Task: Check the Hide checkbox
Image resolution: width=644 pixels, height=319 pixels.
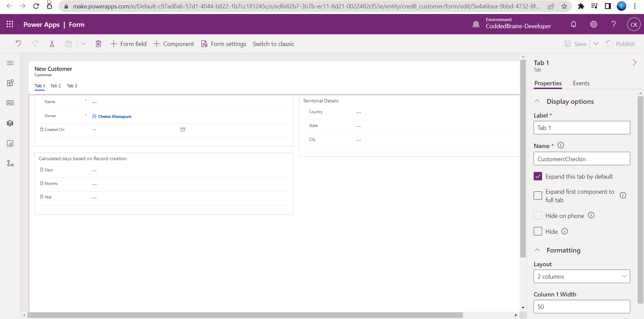Action: click(x=538, y=231)
